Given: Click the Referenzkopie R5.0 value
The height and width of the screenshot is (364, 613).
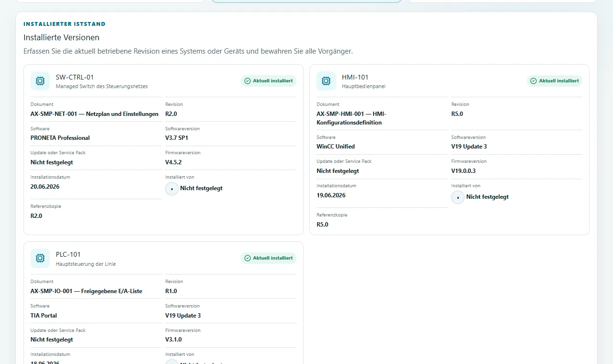Looking at the screenshot, I should 322,225.
